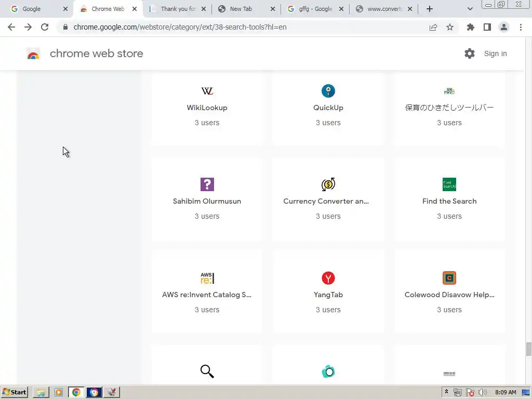
Task: Click the Colewood Disavow Helper icon
Action: click(x=449, y=278)
